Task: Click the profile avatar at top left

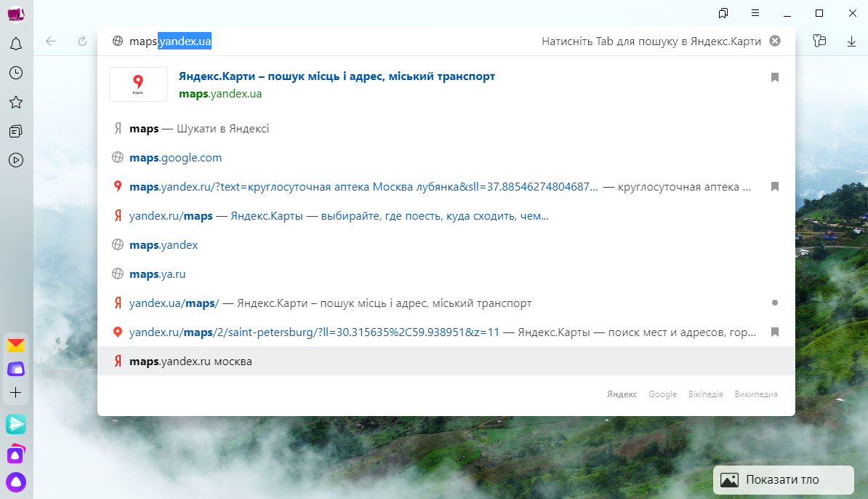Action: 16,15
